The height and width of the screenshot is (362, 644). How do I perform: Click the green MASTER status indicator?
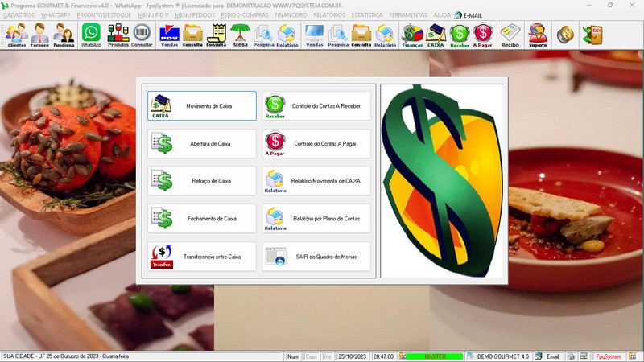[x=435, y=356]
